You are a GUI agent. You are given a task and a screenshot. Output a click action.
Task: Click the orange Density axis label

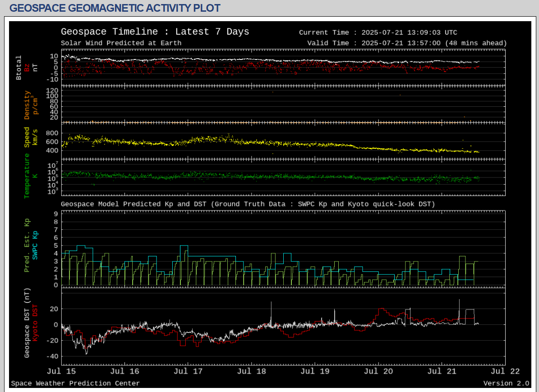(27, 105)
